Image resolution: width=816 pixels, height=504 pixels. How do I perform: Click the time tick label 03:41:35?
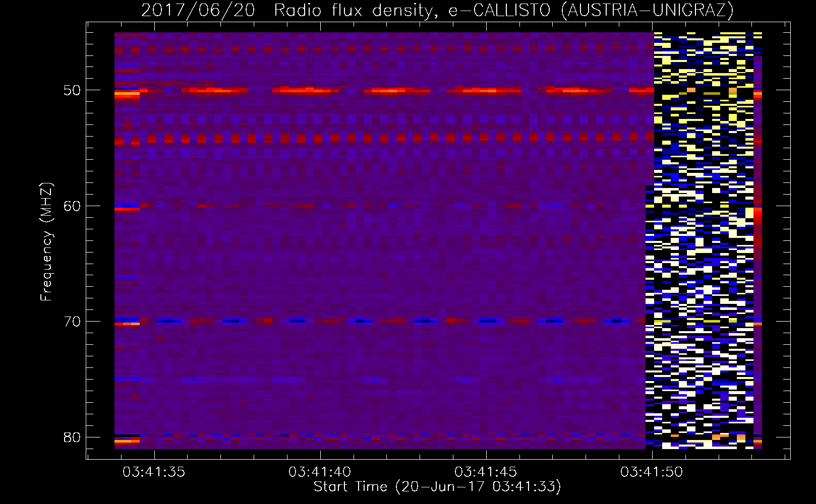point(154,472)
